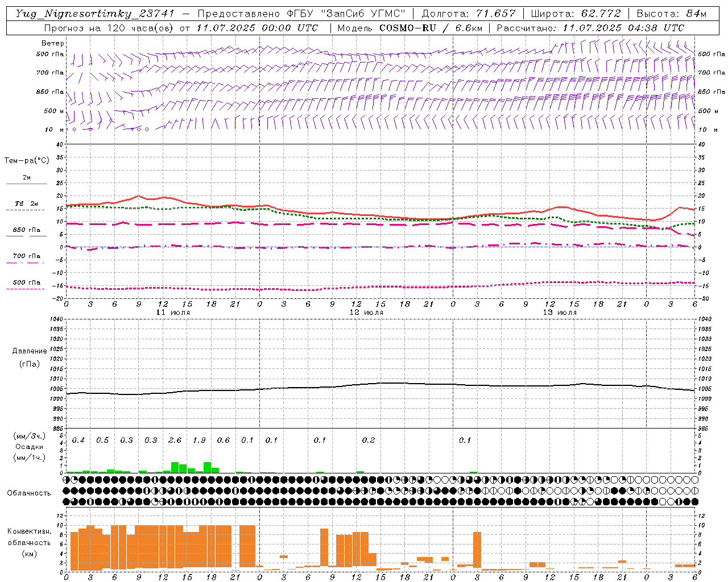Screen dimensions: 728x582
Task: Click the Давление pressure panel label
Action: [30, 351]
